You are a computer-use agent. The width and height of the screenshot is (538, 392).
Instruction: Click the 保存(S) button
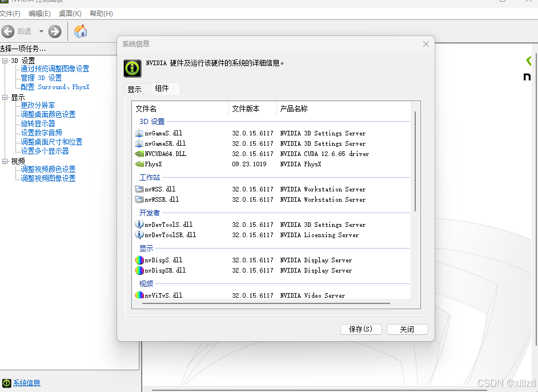coord(361,329)
